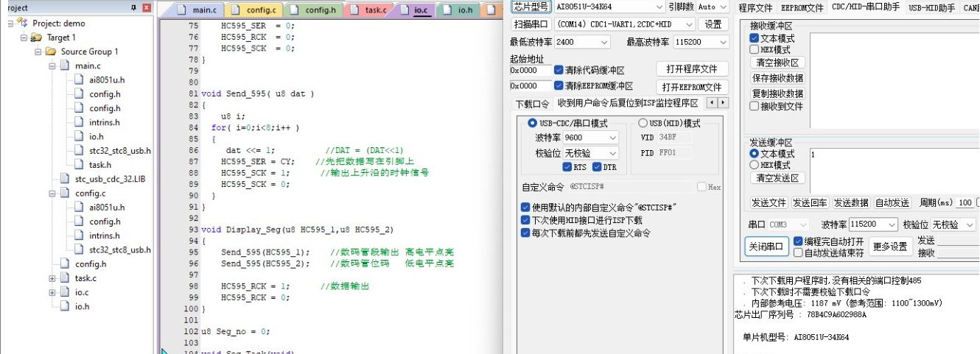Click the Source Group 1 folder icon
The width and height of the screenshot is (980, 354).
51,52
